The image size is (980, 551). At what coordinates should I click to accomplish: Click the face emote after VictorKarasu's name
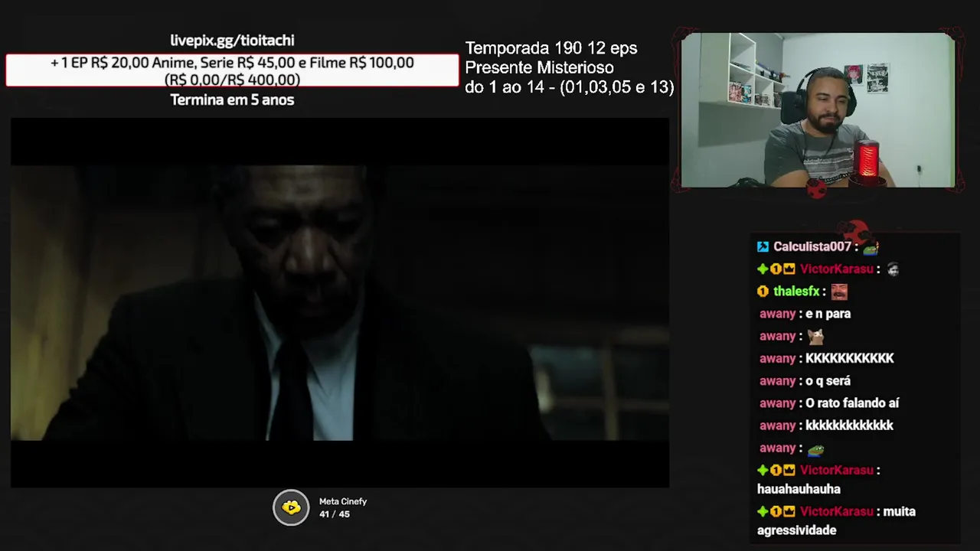pyautogui.click(x=893, y=269)
